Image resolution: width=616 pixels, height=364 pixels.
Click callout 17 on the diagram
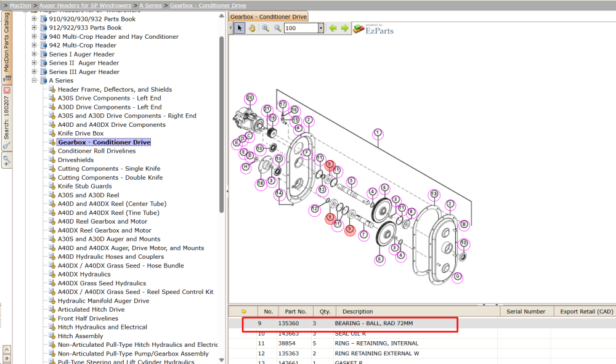coord(283,105)
